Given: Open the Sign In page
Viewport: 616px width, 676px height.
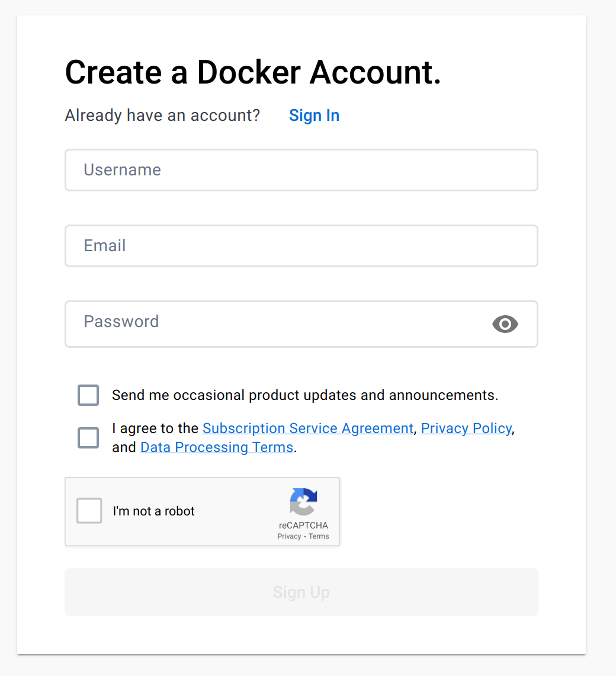Looking at the screenshot, I should click(x=314, y=116).
